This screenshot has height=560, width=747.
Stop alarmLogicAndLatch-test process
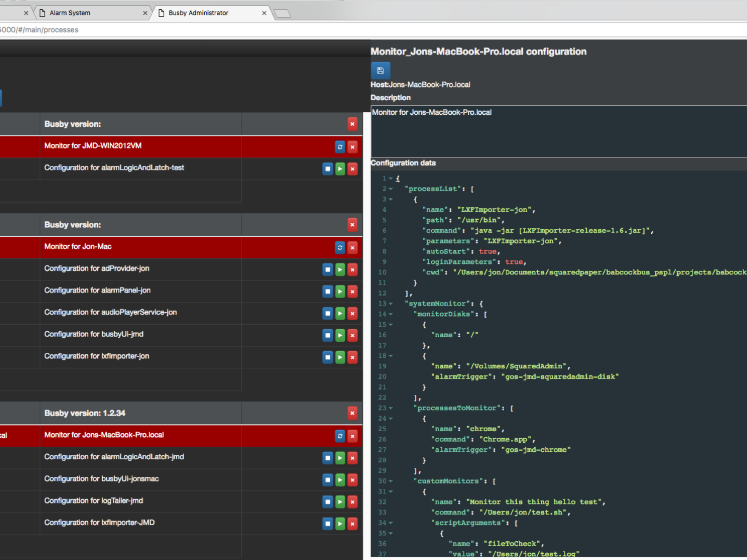[x=328, y=169]
